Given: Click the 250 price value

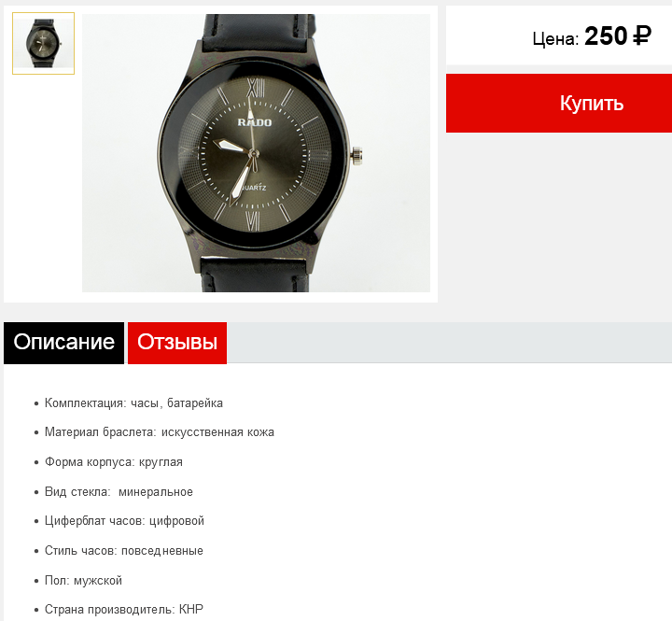Looking at the screenshot, I should tap(606, 36).
